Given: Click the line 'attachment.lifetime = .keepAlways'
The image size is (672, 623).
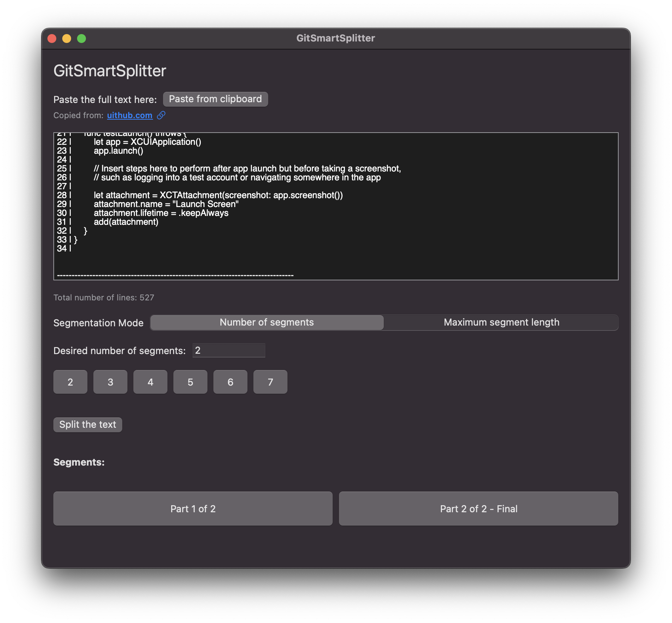Looking at the screenshot, I should point(161,213).
